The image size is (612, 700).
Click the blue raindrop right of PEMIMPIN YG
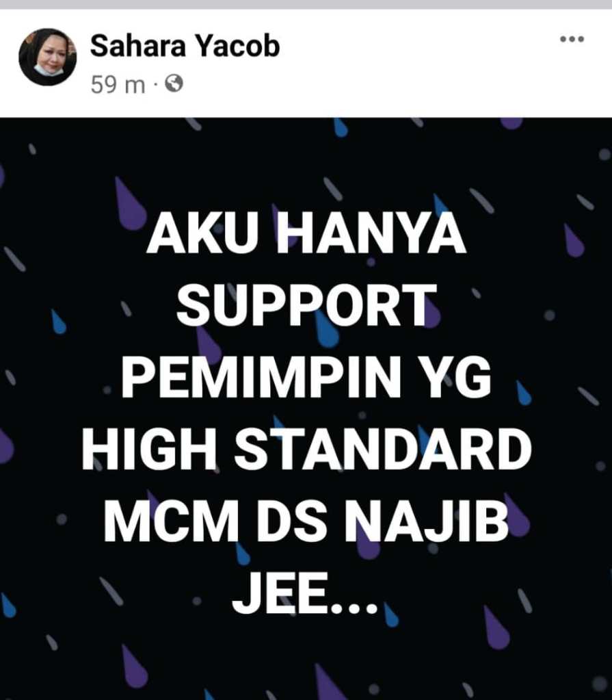524,393
